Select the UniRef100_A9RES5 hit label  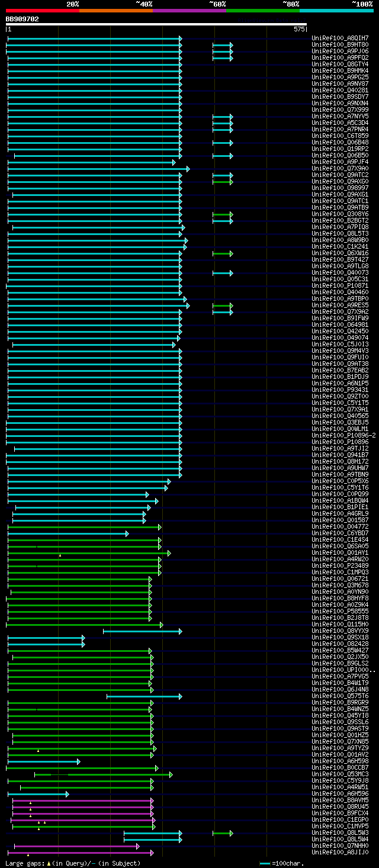340,305
